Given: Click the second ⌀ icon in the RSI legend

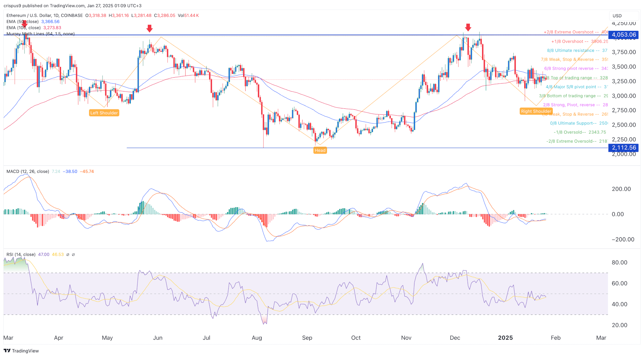Looking at the screenshot, I should coord(74,255).
